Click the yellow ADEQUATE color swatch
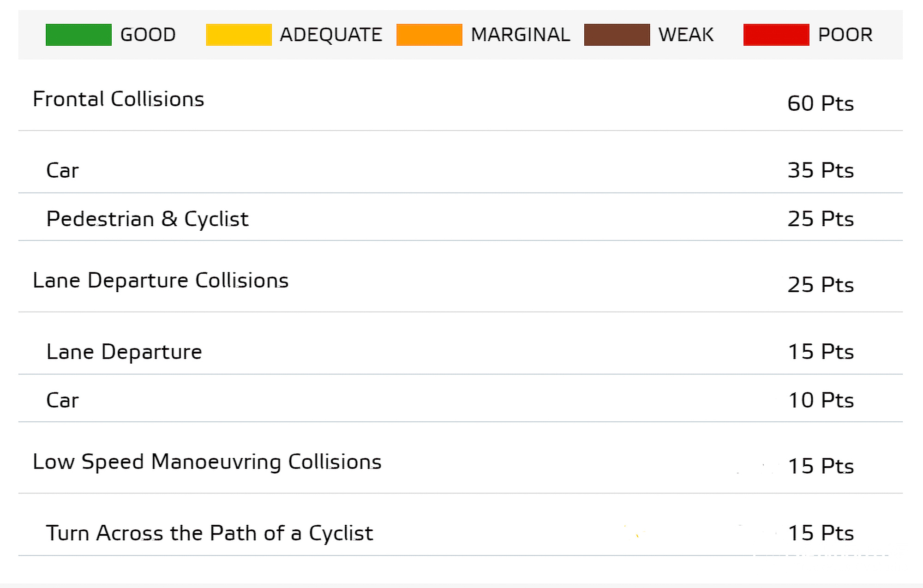 (239, 35)
